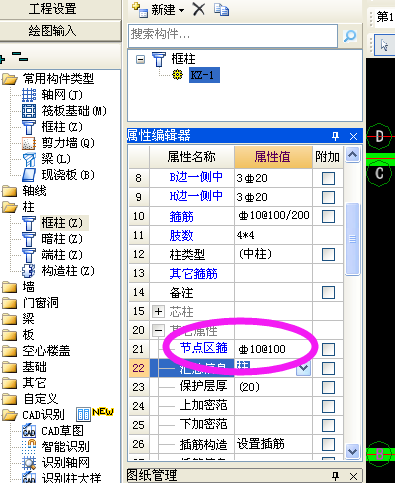The height and width of the screenshot is (483, 395).
Task: Click 其它箍筋 property link
Action: coord(193,274)
